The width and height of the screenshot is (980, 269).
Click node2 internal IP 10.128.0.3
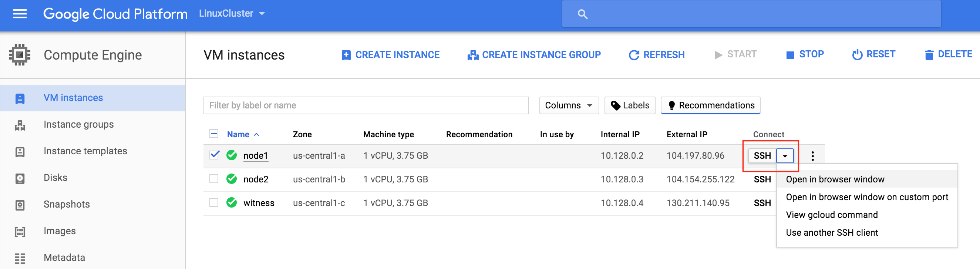coord(622,179)
